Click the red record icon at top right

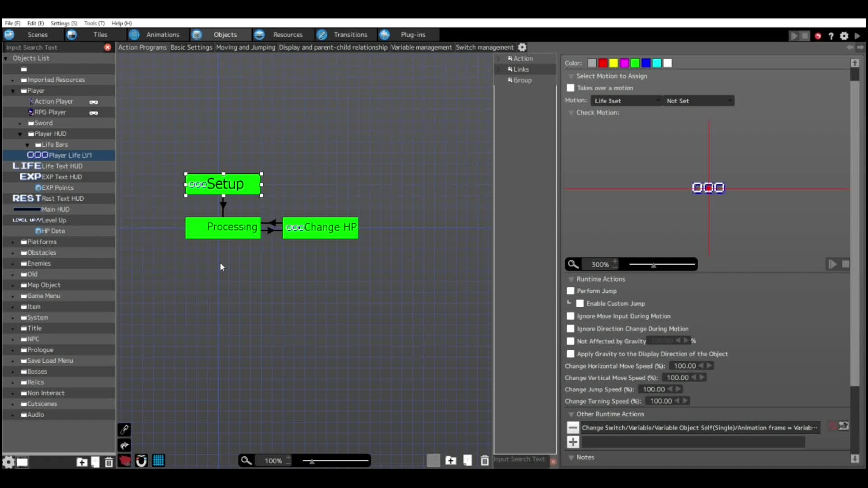[818, 36]
